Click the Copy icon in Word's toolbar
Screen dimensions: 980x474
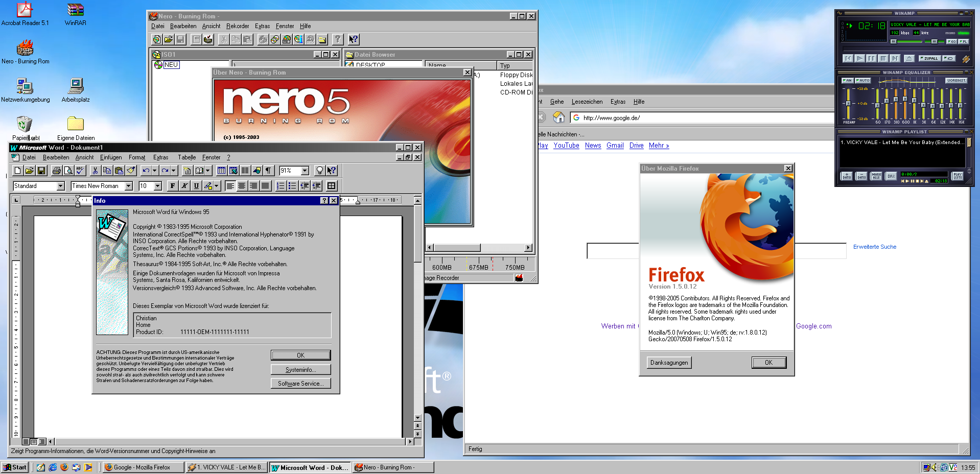tap(107, 171)
